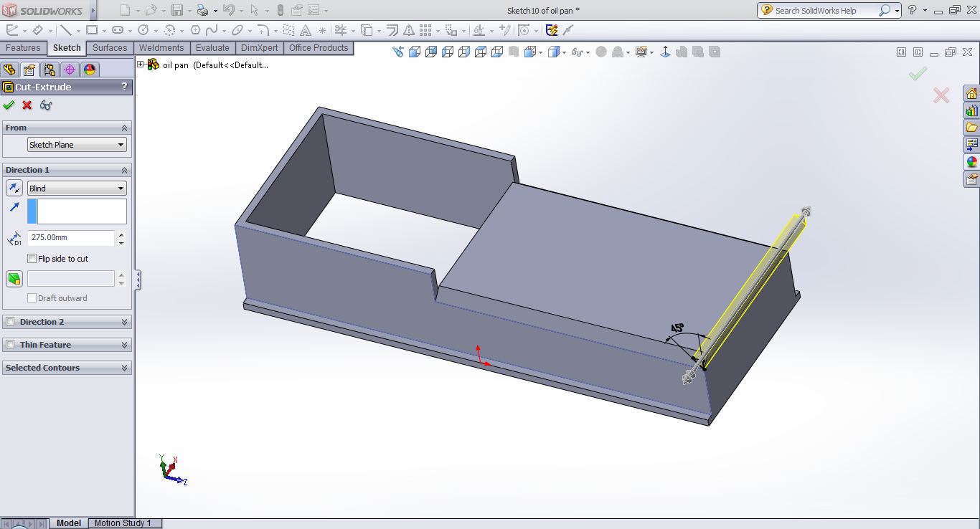Image resolution: width=980 pixels, height=529 pixels.
Task: Click the Model tab at the bottom
Action: [x=69, y=523]
